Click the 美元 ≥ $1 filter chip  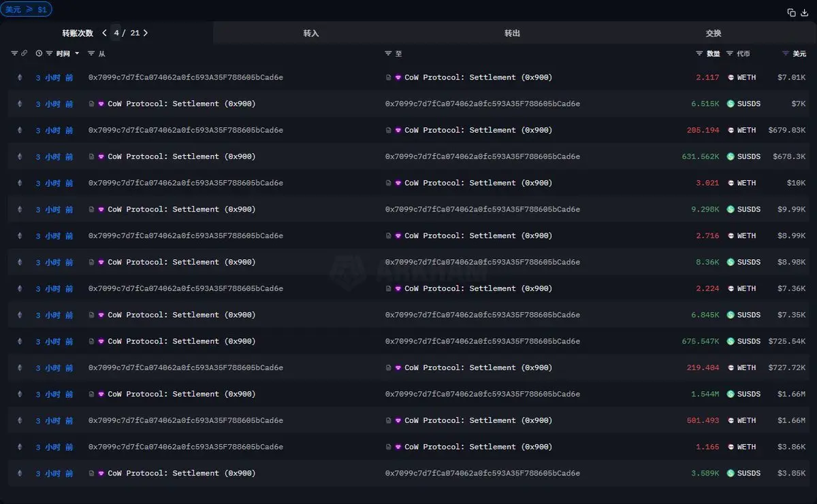coord(26,10)
